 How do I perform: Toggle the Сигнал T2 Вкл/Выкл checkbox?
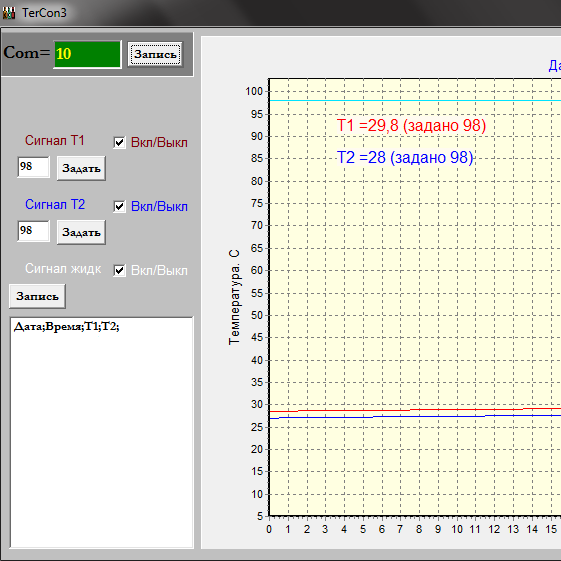tap(119, 206)
